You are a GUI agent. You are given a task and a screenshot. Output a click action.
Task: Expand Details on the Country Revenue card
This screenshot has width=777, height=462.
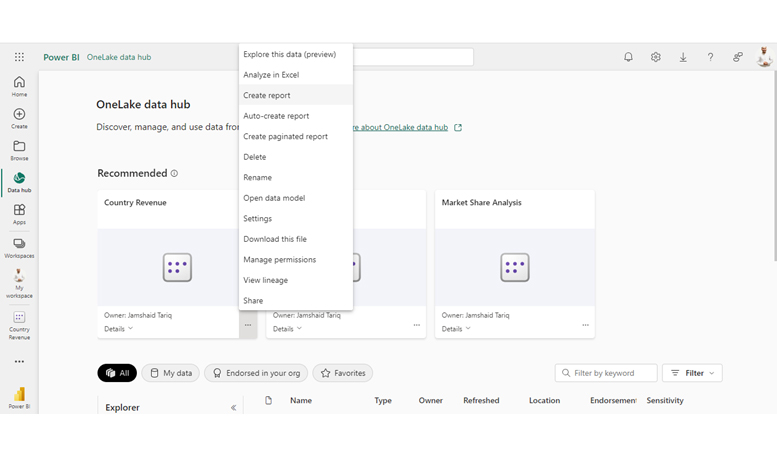click(118, 329)
